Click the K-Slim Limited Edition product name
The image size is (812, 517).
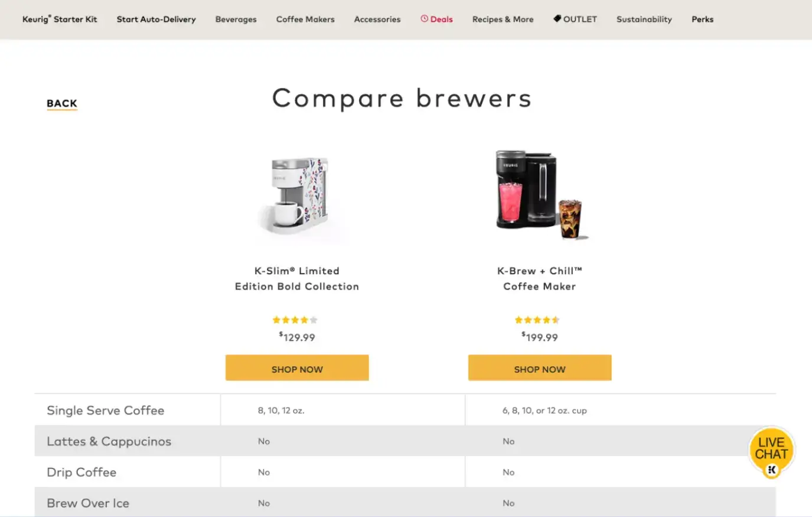coord(297,278)
